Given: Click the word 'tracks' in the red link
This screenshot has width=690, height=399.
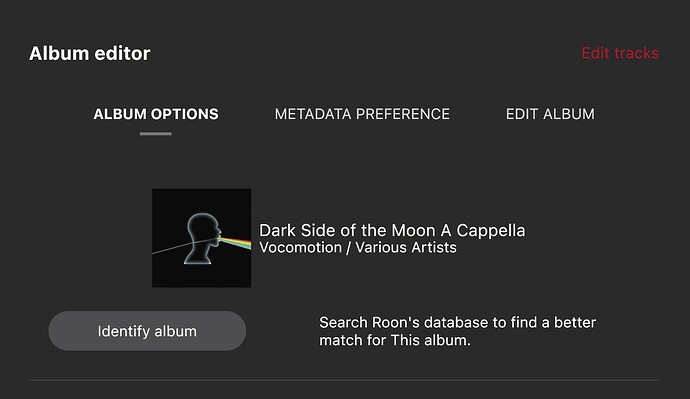Looking at the screenshot, I should coord(636,53).
